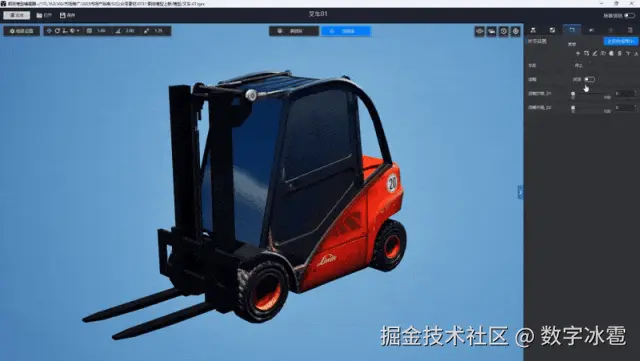Viewport: 640px width, 361px height.
Task: Click the numeric field beside the lower slider
Action: click(x=625, y=108)
